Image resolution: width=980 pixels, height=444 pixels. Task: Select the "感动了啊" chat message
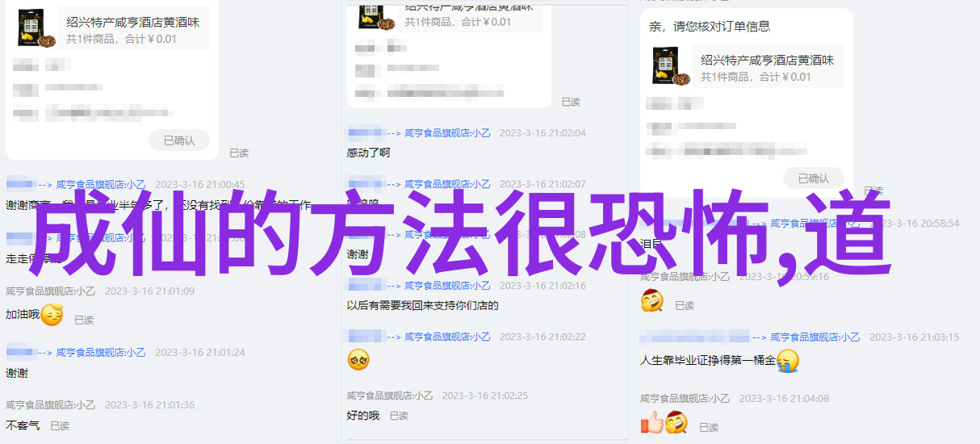369,153
